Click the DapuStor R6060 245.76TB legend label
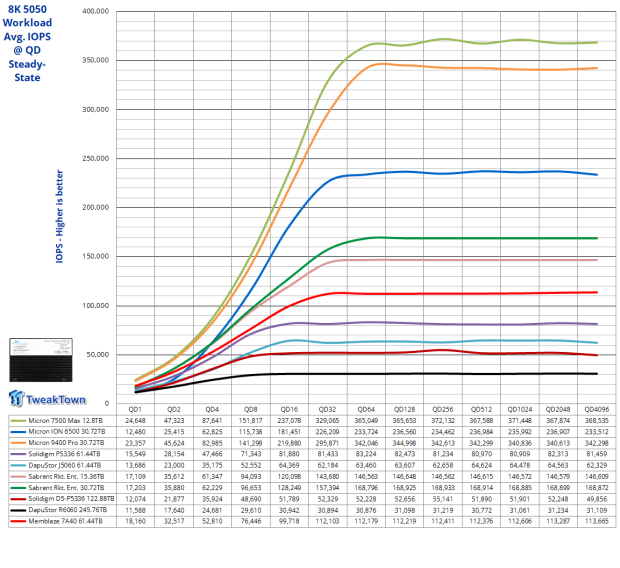Screen dimensions: 620x568 pyautogui.click(x=68, y=510)
